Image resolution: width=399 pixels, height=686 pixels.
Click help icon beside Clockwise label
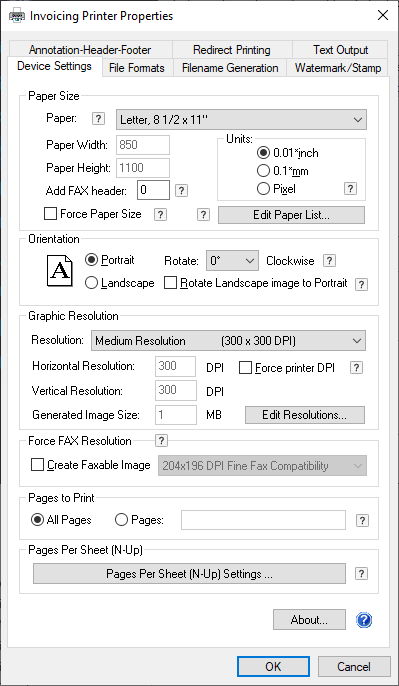(329, 261)
